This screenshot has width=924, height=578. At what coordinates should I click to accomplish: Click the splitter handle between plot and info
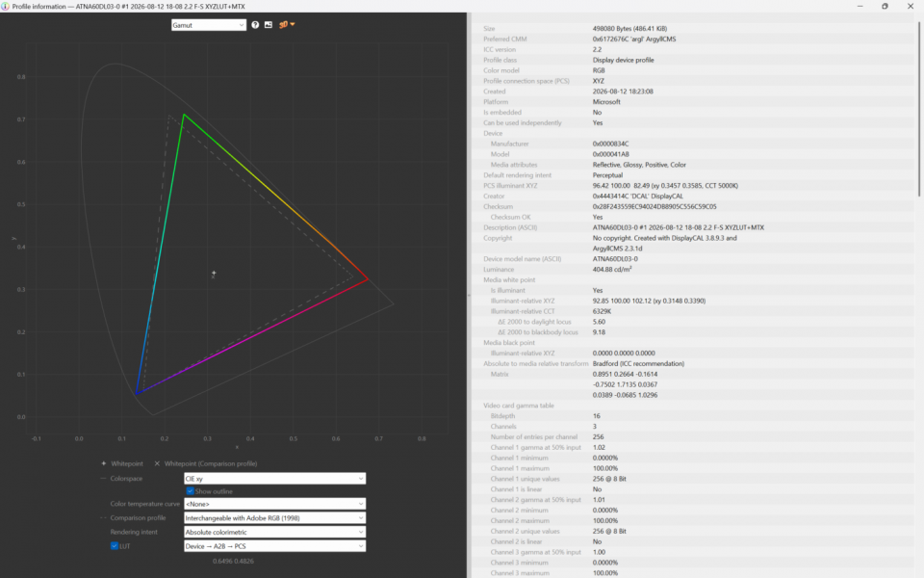point(469,295)
